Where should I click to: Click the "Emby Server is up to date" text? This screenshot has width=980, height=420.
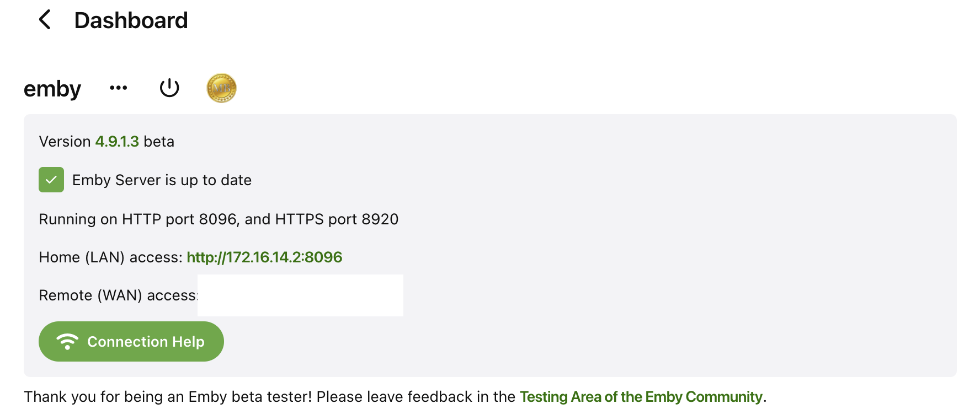[x=162, y=180]
